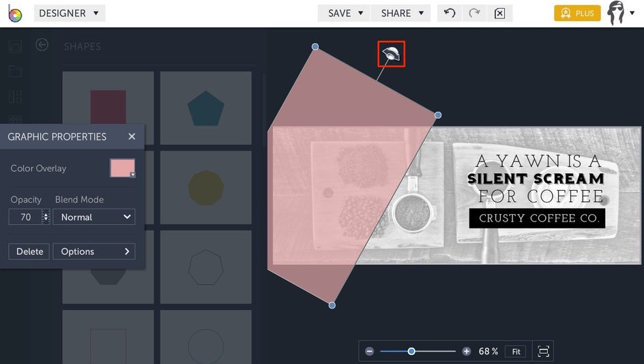This screenshot has height=364, width=644.
Task: Open the user avatar account menu
Action: (x=621, y=13)
